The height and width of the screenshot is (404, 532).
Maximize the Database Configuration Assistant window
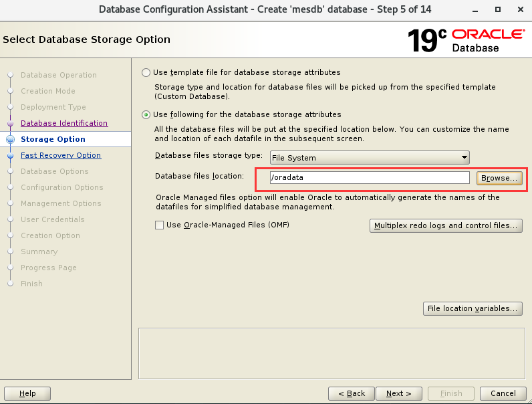(498, 9)
